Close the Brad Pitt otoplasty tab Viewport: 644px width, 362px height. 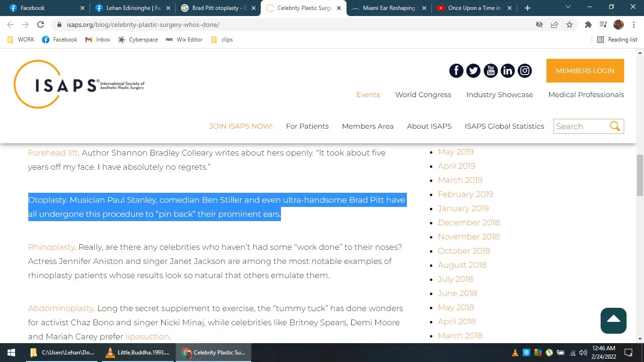[253, 8]
